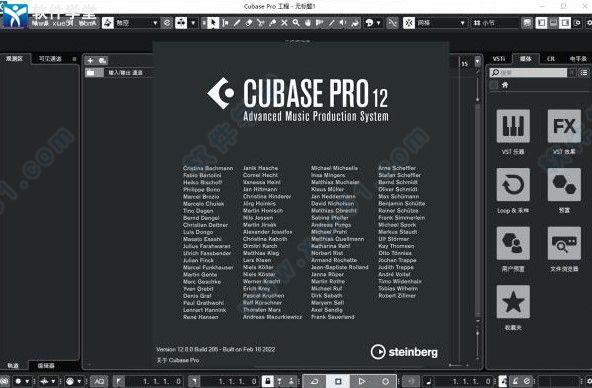Open the Auto-Scroll settings dropdown
The width and height of the screenshot is (592, 388).
pos(193,23)
